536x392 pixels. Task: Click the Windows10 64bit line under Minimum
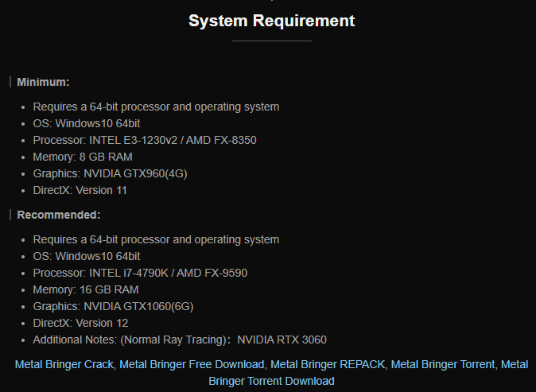tap(87, 123)
